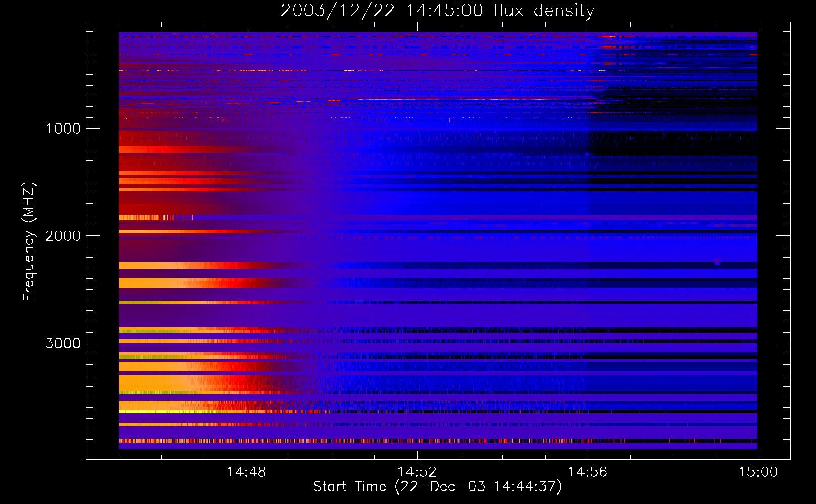Click the '14:56' time tick label
Screen dimensions: 816x504
[x=588, y=472]
